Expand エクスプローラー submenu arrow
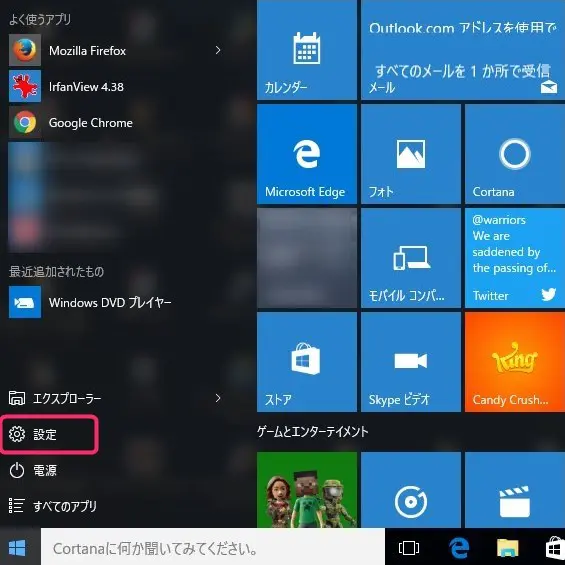Screen dimensions: 565x565 [218, 398]
